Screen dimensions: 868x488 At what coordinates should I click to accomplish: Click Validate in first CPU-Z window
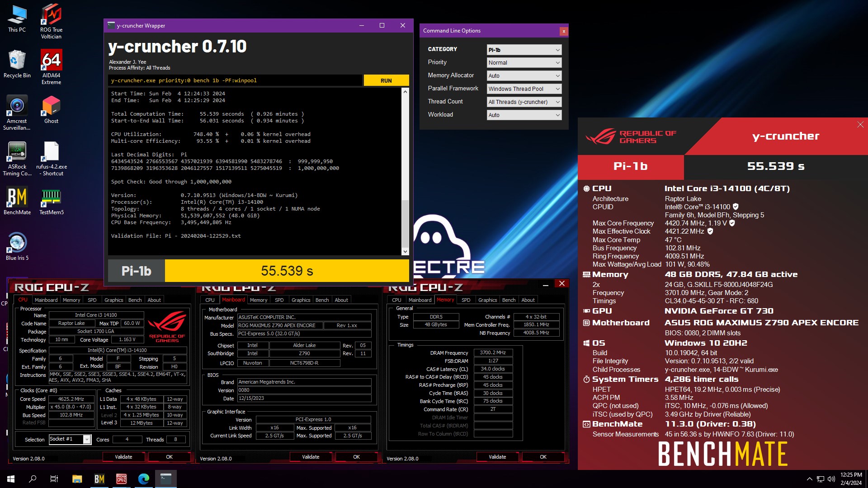click(x=123, y=457)
